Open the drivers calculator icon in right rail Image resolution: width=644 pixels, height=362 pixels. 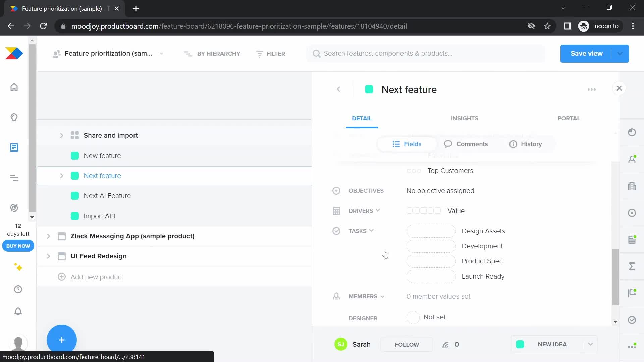(x=632, y=240)
